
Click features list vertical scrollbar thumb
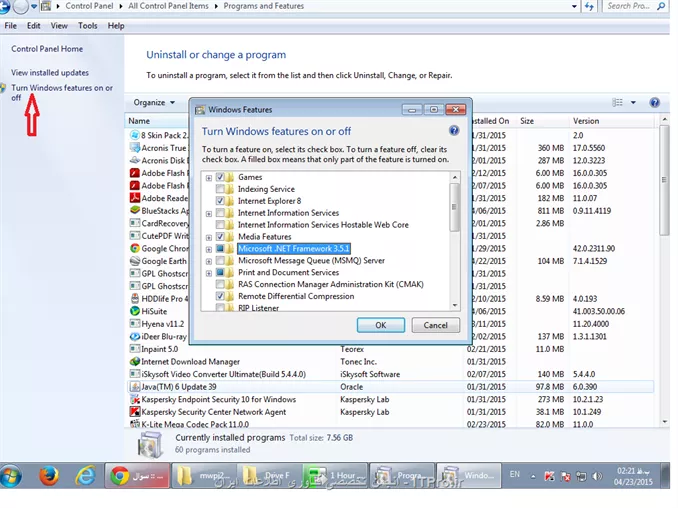(454, 208)
